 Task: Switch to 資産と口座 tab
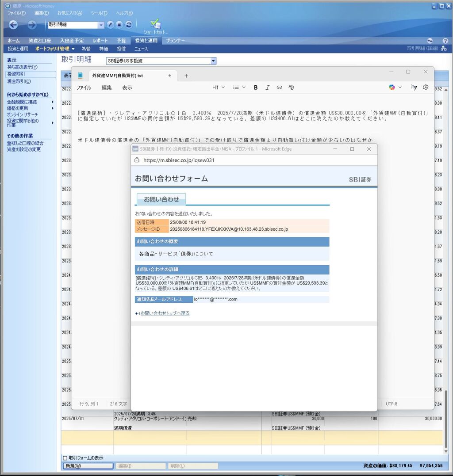(39, 41)
